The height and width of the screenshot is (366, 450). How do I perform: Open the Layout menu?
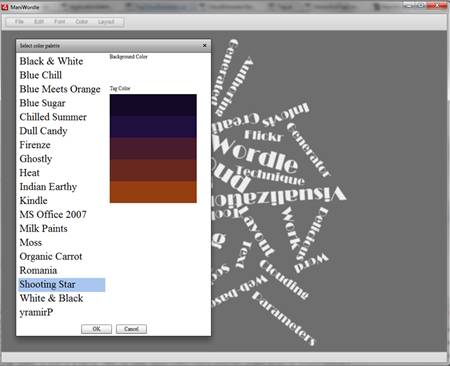tap(106, 22)
